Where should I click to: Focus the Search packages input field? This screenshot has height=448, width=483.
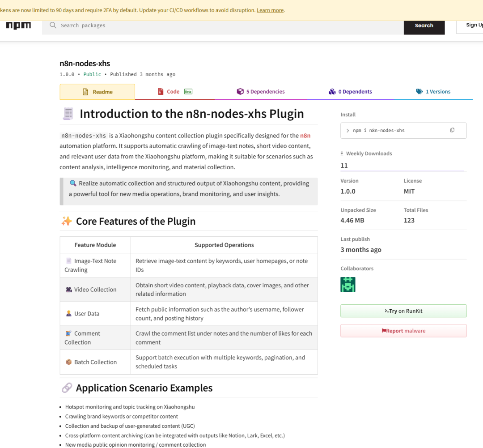pos(224,26)
